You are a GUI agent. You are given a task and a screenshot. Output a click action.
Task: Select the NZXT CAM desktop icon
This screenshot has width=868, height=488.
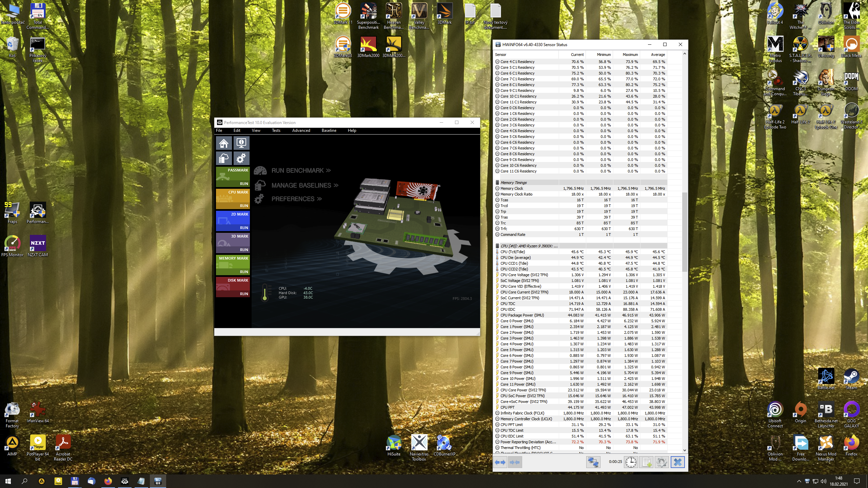pos(38,246)
